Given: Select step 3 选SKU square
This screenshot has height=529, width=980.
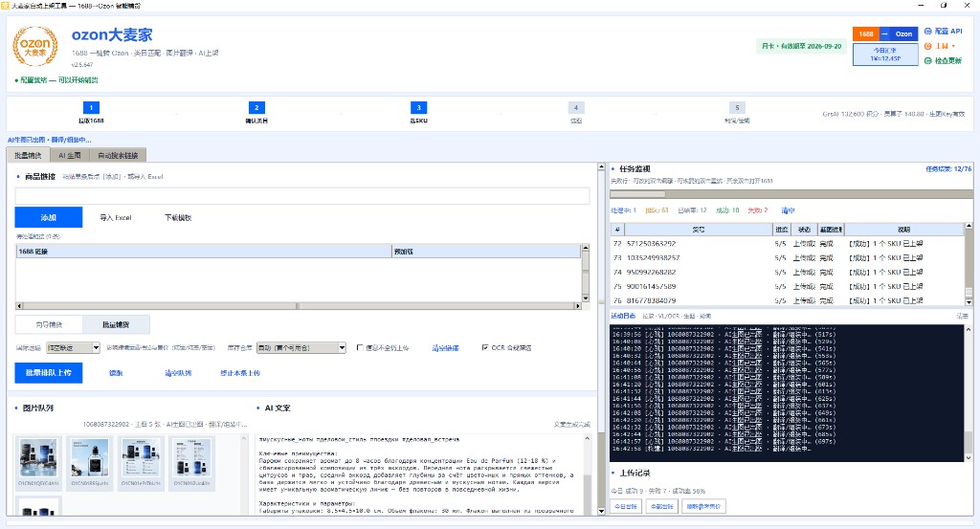Looking at the screenshot, I should (419, 107).
